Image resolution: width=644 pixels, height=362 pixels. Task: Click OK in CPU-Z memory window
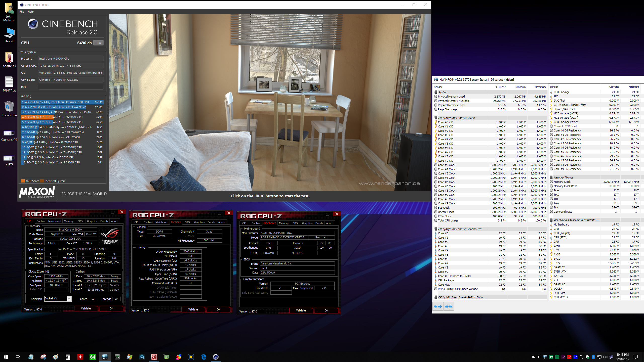pyautogui.click(x=218, y=309)
